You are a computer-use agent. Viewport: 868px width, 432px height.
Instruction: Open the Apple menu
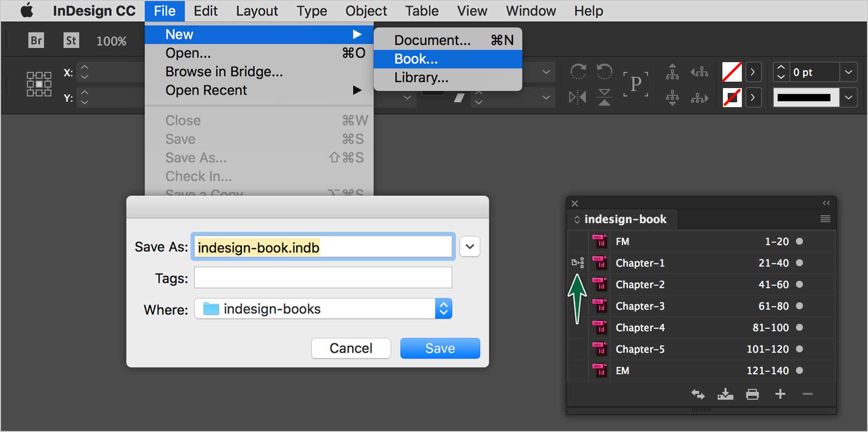(27, 10)
